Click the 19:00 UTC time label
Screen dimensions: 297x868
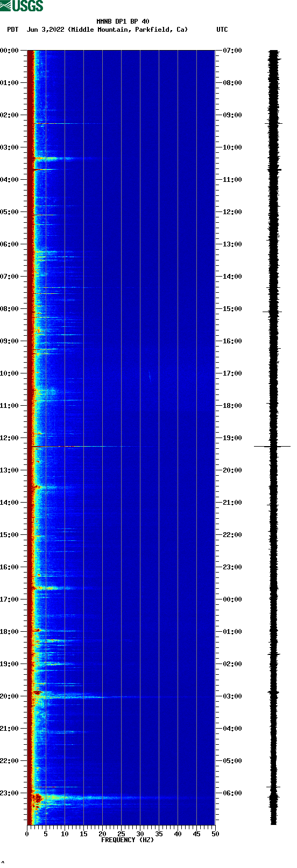pyautogui.click(x=232, y=438)
